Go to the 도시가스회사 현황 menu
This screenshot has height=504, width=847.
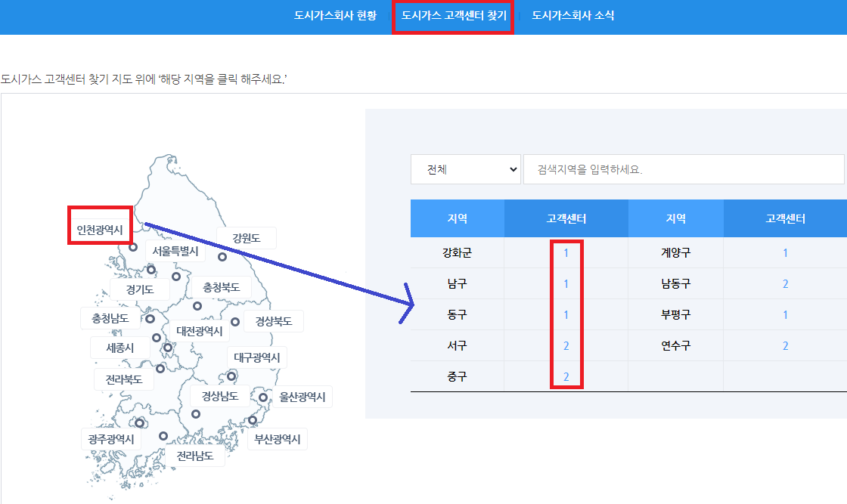coord(334,15)
